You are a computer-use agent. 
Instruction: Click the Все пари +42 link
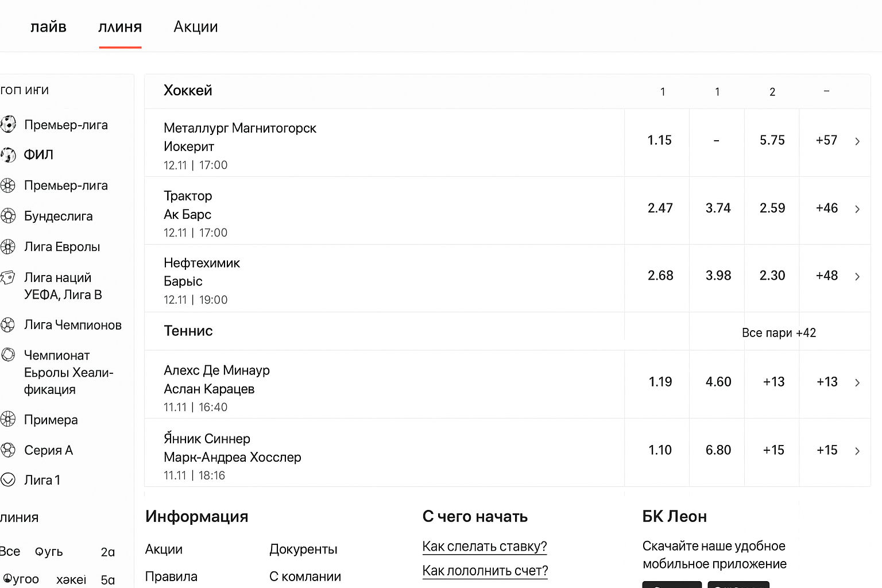(779, 333)
